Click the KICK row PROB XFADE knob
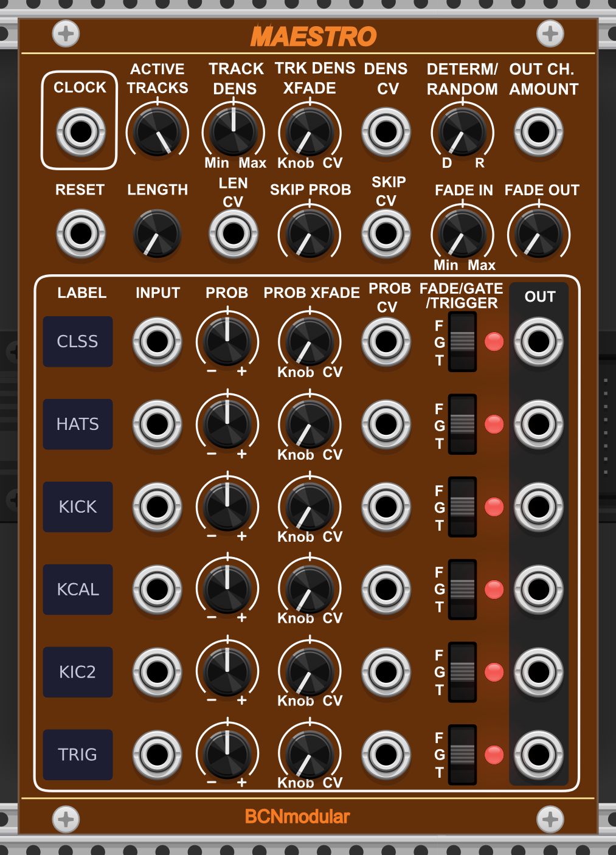This screenshot has width=616, height=855. coord(310,507)
